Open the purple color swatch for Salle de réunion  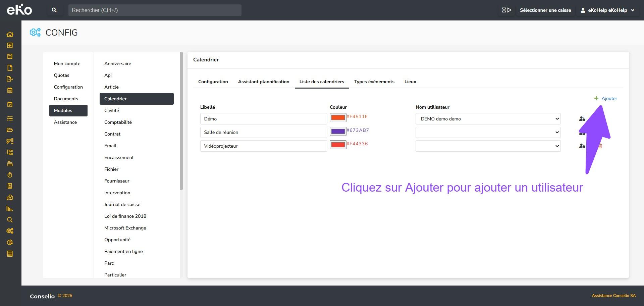click(338, 131)
